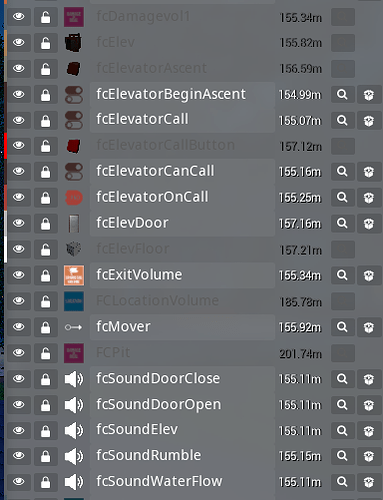This screenshot has height=500, width=383.
Task: Select the fcElevatorOnCall entry
Action: pyautogui.click(x=182, y=197)
